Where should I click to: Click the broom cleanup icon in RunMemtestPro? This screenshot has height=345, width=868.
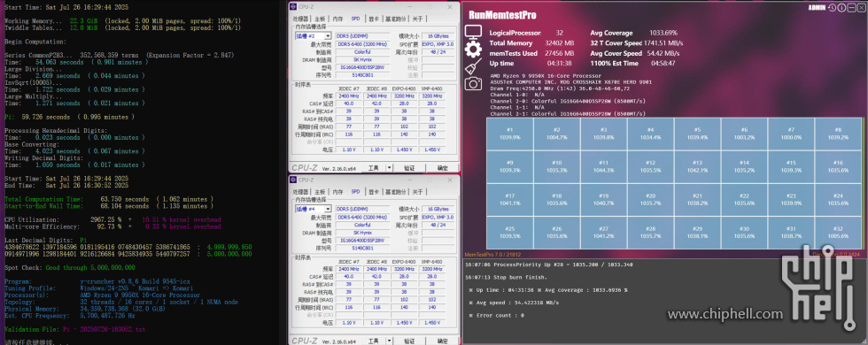(x=473, y=67)
